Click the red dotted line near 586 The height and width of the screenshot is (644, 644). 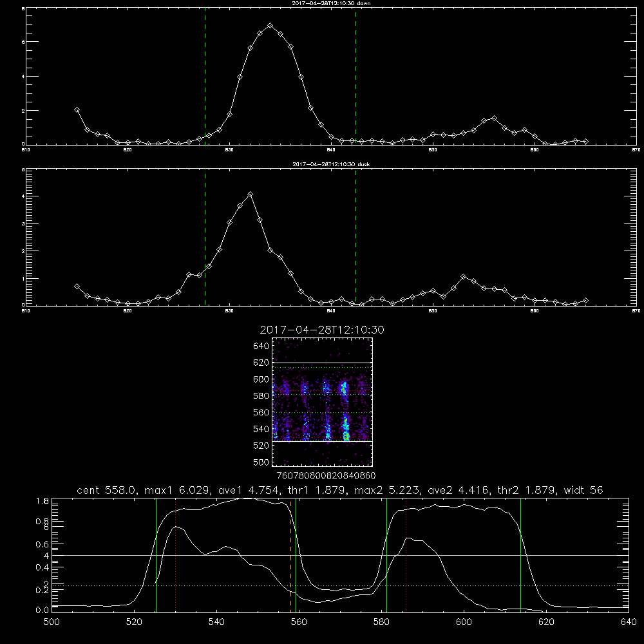pos(406,556)
